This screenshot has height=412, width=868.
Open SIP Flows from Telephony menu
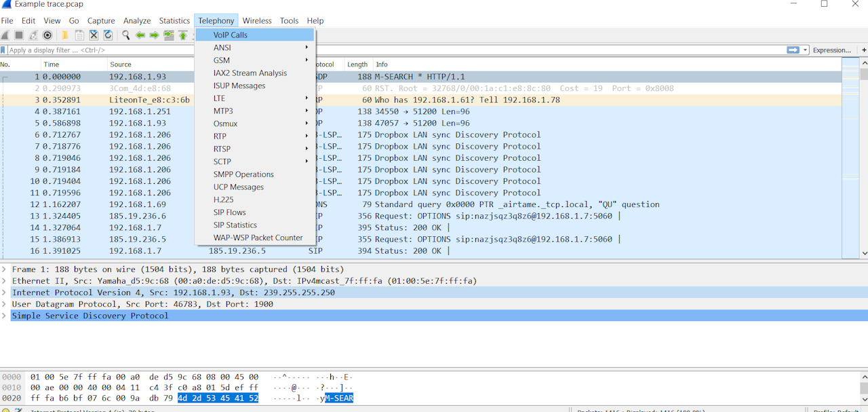tap(230, 212)
